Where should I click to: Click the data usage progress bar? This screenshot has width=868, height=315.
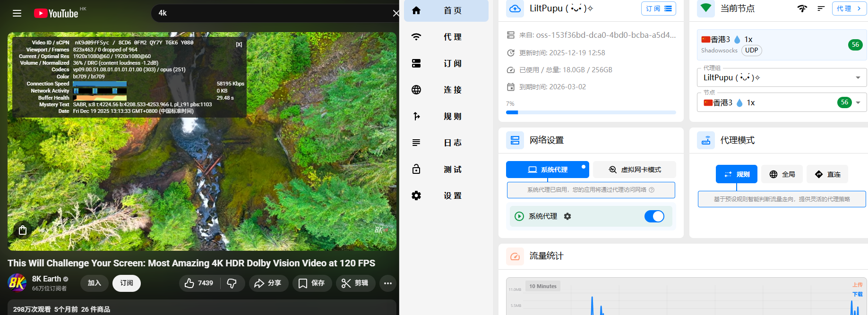(x=591, y=112)
